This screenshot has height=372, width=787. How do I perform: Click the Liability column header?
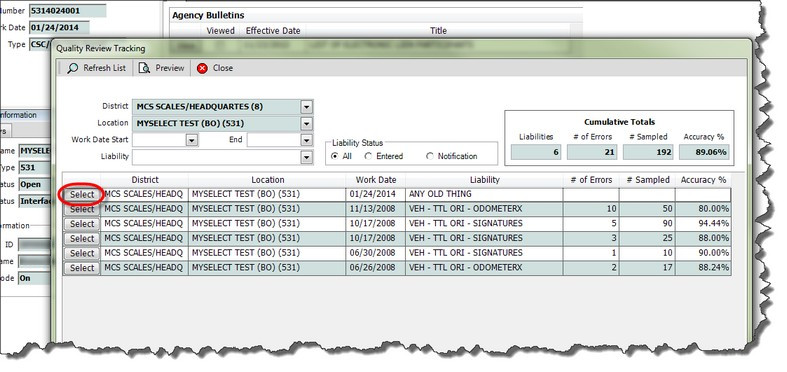point(484,180)
